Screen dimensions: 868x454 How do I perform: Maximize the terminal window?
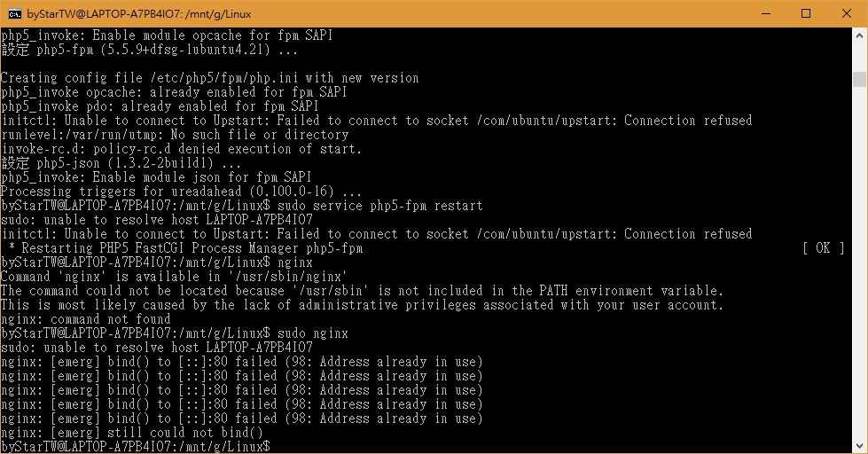pos(806,14)
